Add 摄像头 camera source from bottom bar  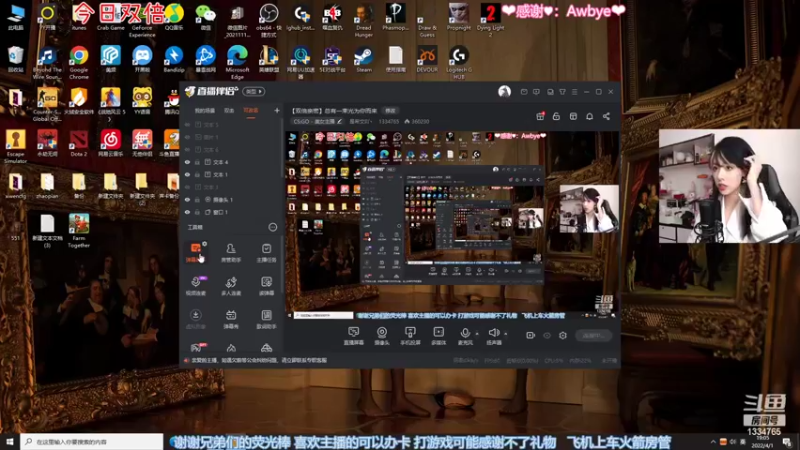pos(382,336)
